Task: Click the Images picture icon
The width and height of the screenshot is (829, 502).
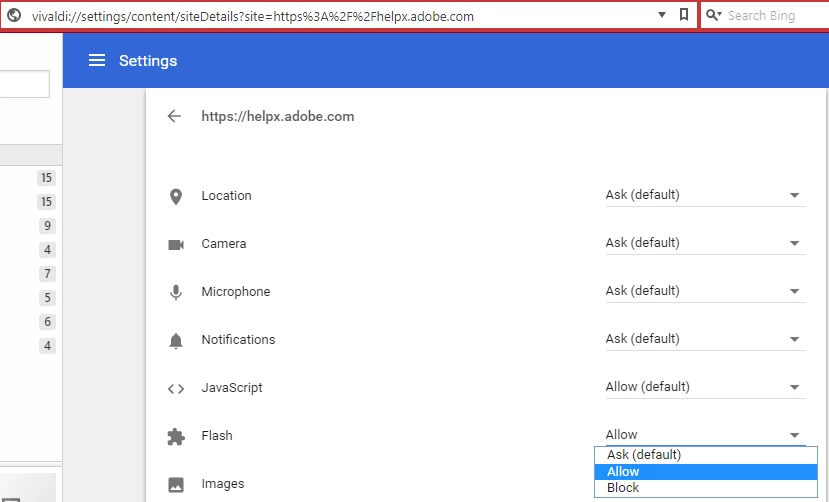Action: pos(176,485)
